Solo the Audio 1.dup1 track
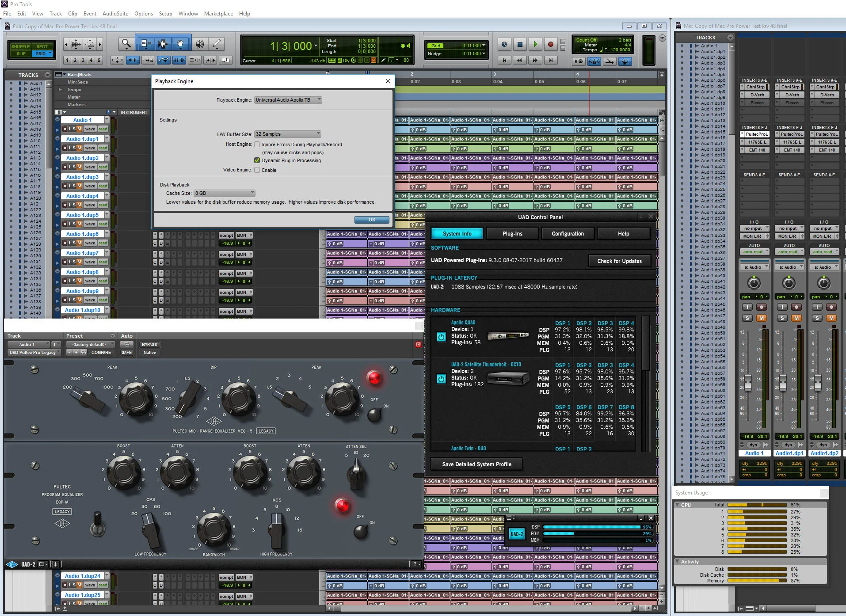 pos(74,148)
